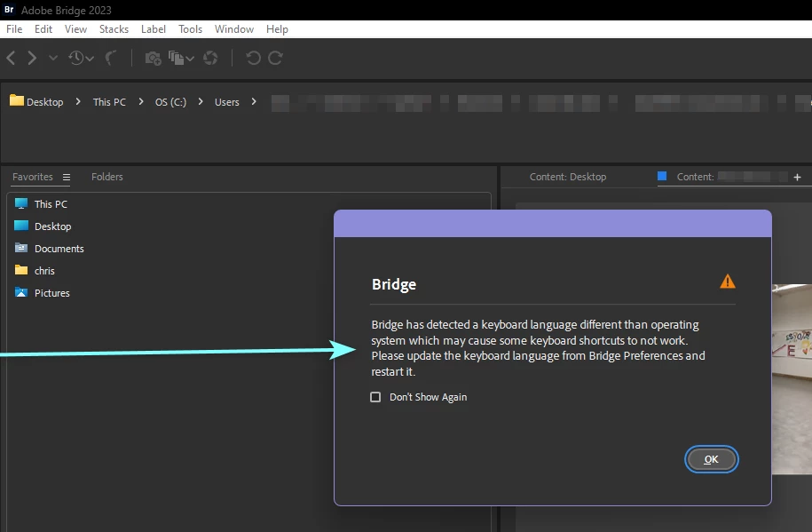Open the parent/favorites dropdown chevron
This screenshot has height=532, width=812.
tap(53, 58)
